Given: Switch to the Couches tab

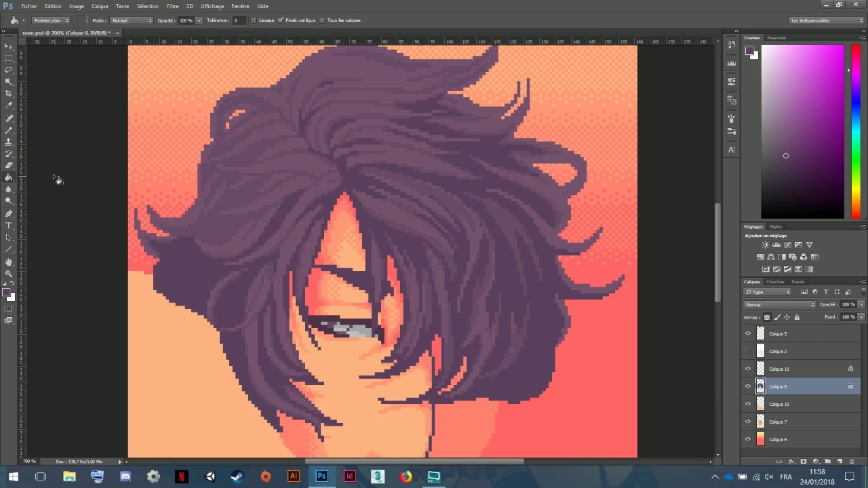Looking at the screenshot, I should point(775,282).
